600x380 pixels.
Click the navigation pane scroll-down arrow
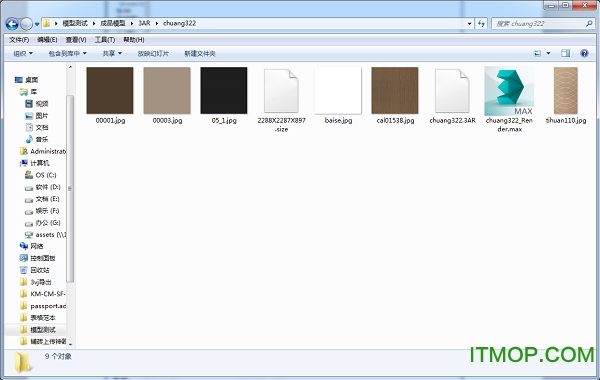click(70, 344)
